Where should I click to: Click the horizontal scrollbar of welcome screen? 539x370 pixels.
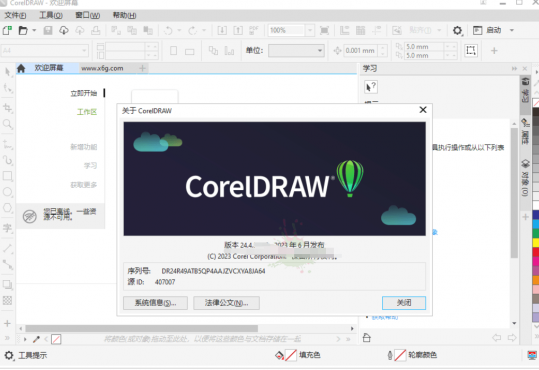coord(142,328)
